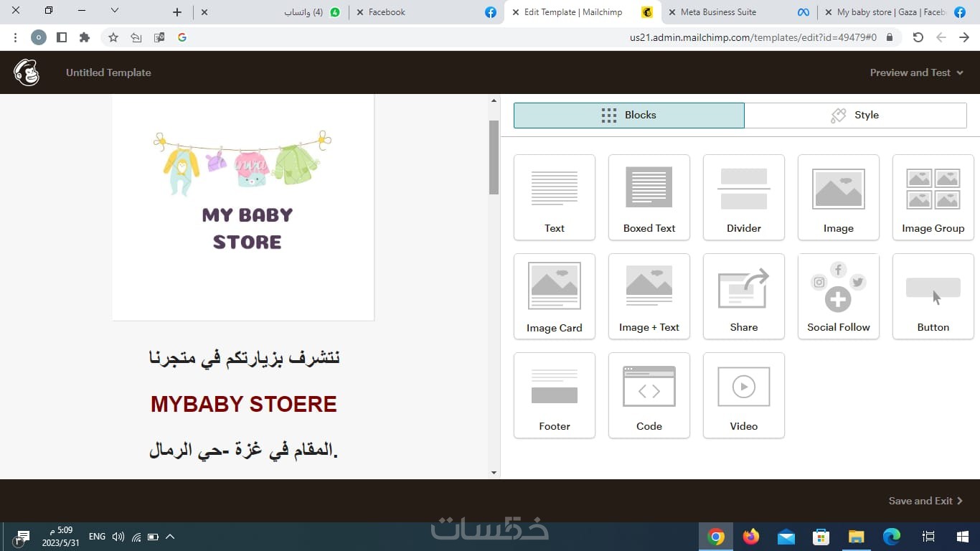This screenshot has height=551, width=980.
Task: Click Save and Exit
Action: [925, 501]
